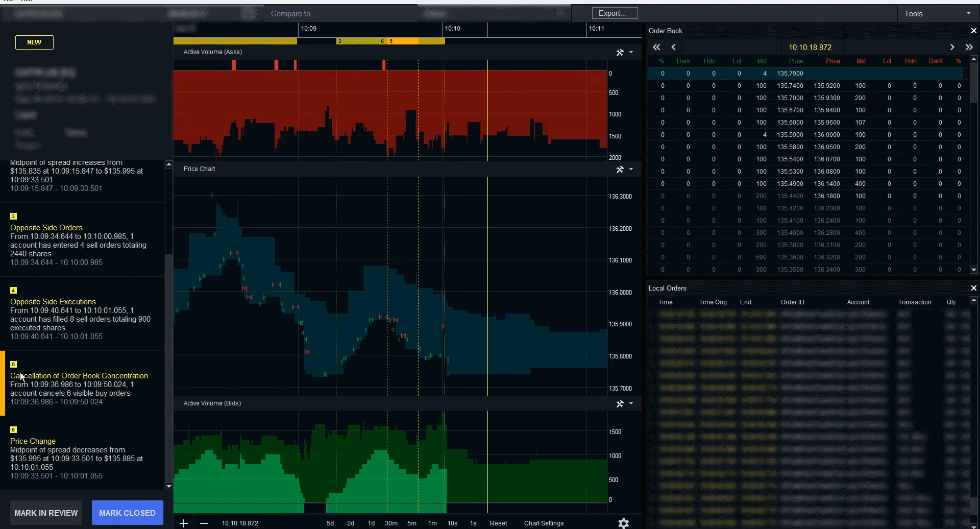
Task: Click timeline marker 6 on time bar
Action: tap(382, 41)
